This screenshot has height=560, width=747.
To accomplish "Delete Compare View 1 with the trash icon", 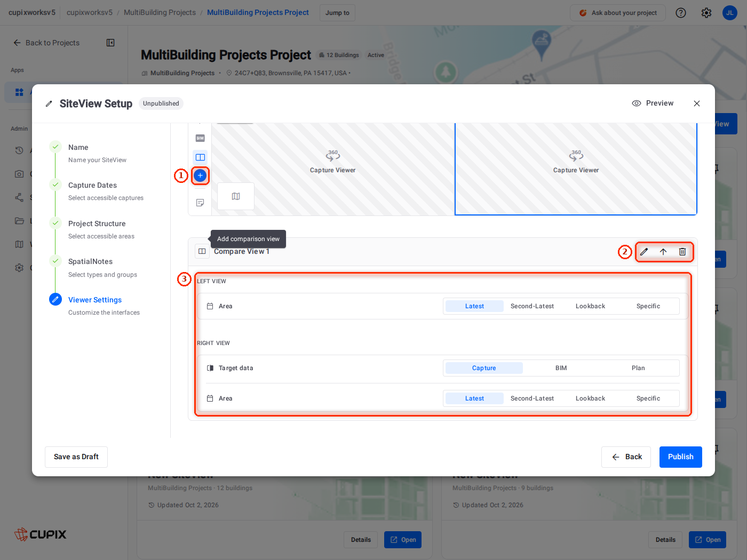I will click(682, 252).
